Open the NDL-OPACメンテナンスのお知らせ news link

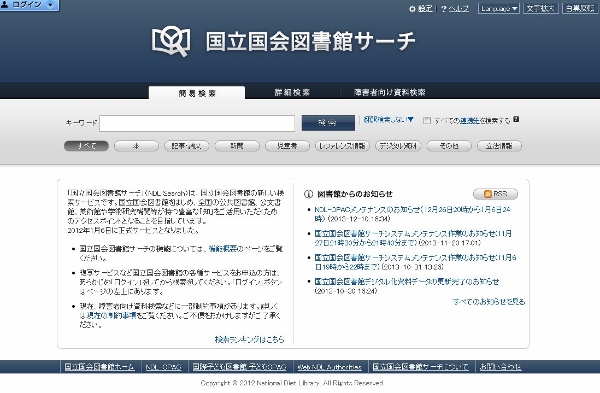click(x=412, y=214)
